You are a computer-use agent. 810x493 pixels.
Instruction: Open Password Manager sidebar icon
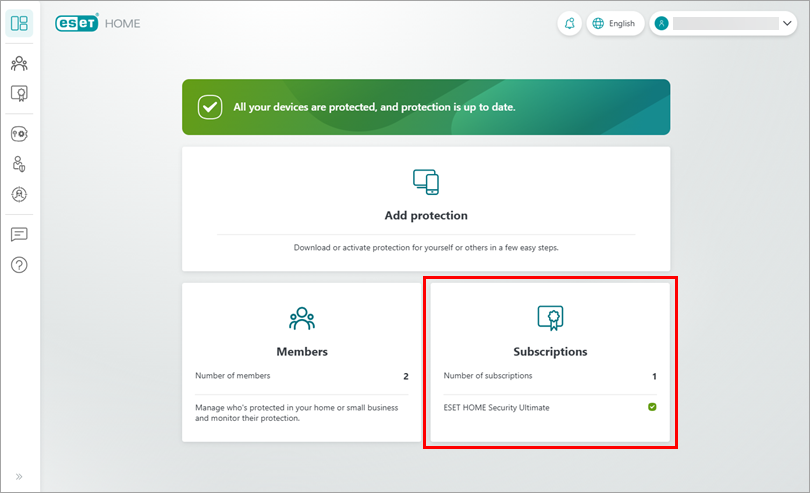tap(19, 134)
